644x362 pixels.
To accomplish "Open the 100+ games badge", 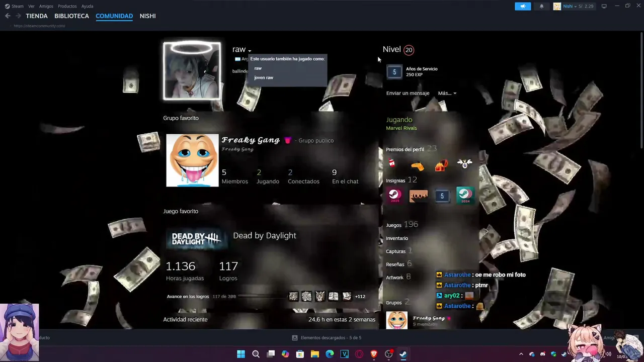I will [x=418, y=196].
